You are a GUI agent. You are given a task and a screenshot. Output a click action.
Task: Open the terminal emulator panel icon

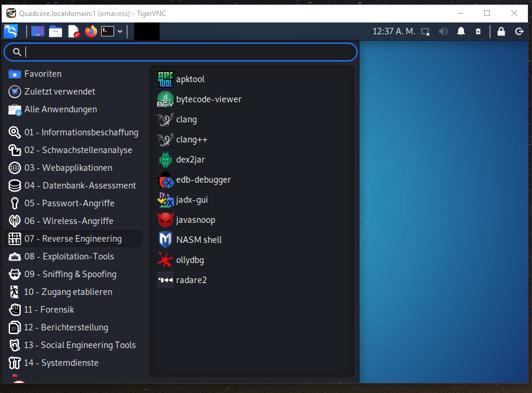(108, 31)
